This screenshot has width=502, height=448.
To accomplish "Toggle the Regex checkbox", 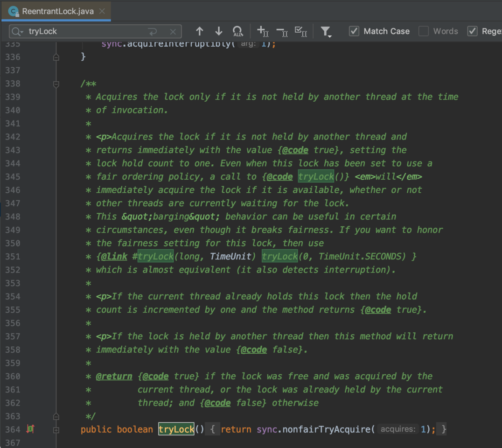I will [x=473, y=31].
